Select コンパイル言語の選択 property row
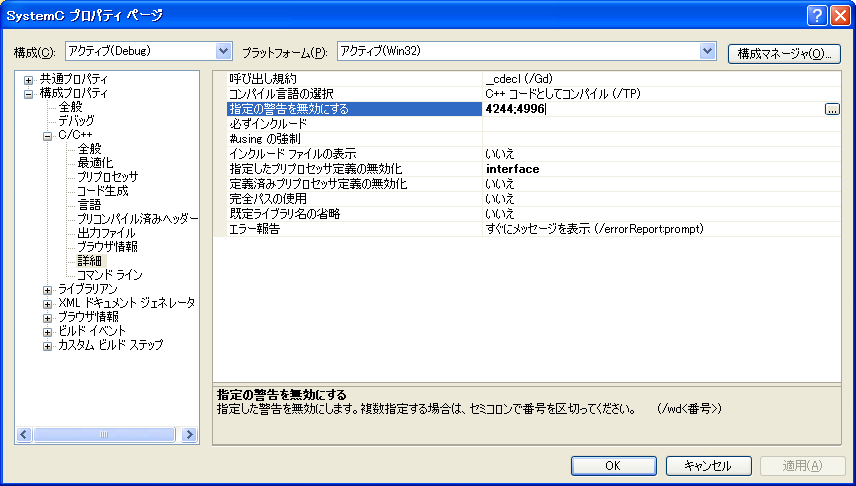The image size is (856, 486). click(355, 94)
